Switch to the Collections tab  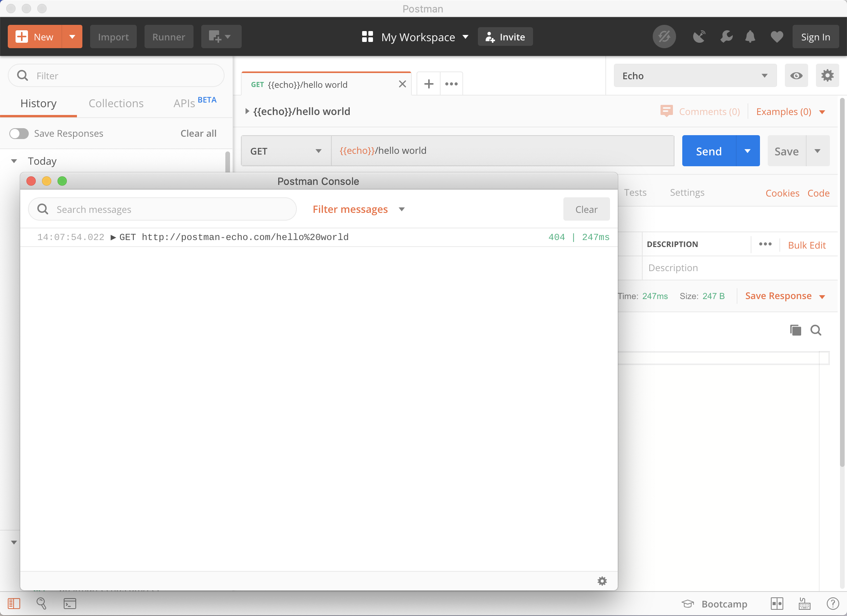[116, 103]
